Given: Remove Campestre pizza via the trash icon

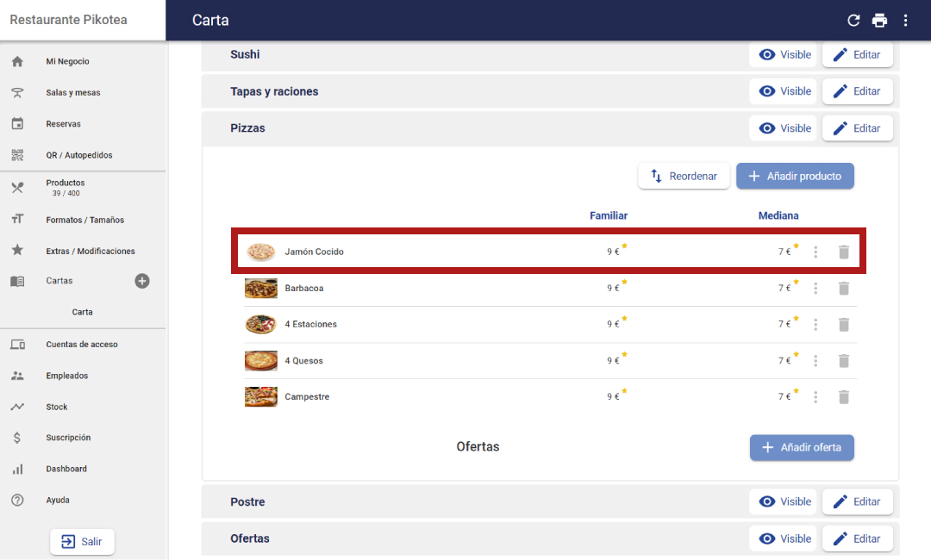Looking at the screenshot, I should 844,397.
